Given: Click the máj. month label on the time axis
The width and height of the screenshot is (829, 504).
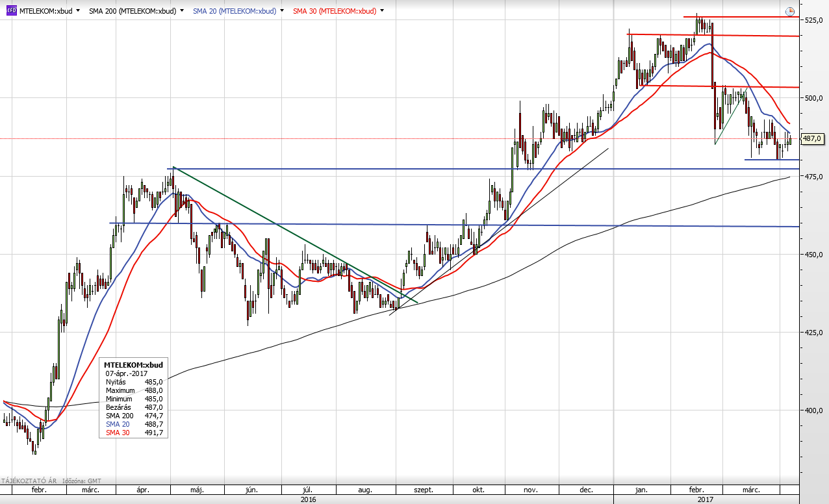Looking at the screenshot, I should (198, 490).
